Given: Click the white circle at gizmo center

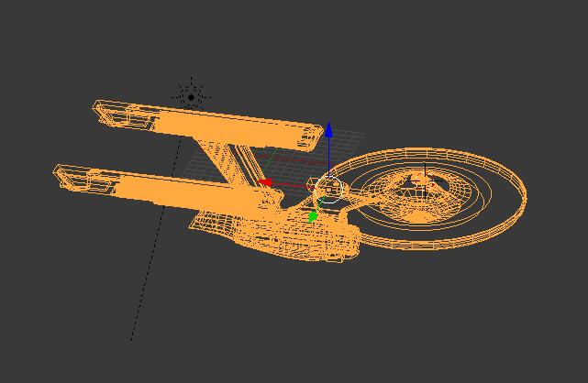Looking at the screenshot, I should pyautogui.click(x=329, y=190).
